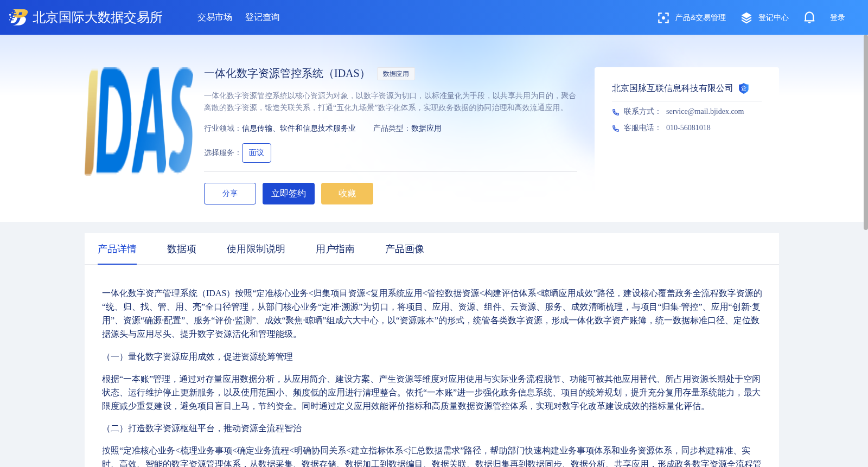
Task: Click heading （一）量化数字资源应用成效
Action: point(197,357)
